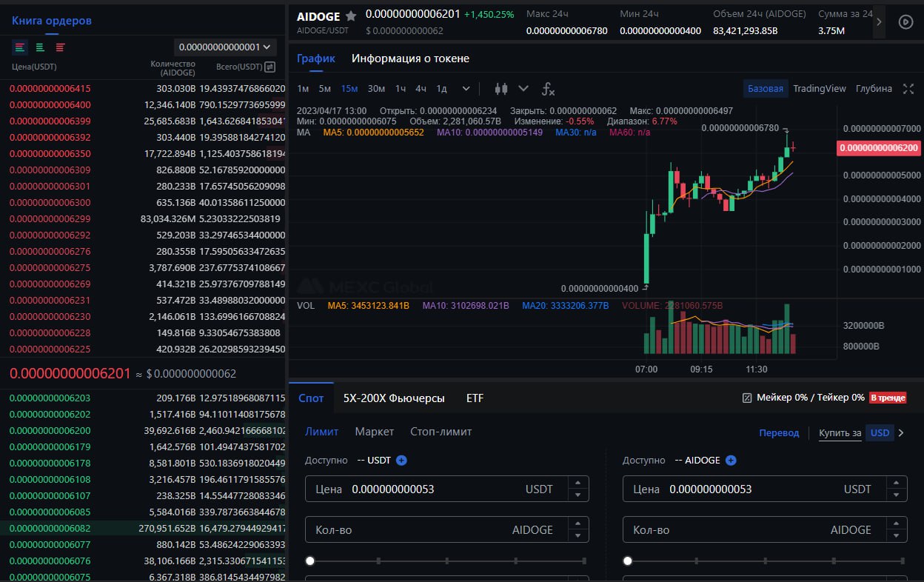This screenshot has width=924, height=582.
Task: Open order book precision dropdown
Action: [225, 47]
